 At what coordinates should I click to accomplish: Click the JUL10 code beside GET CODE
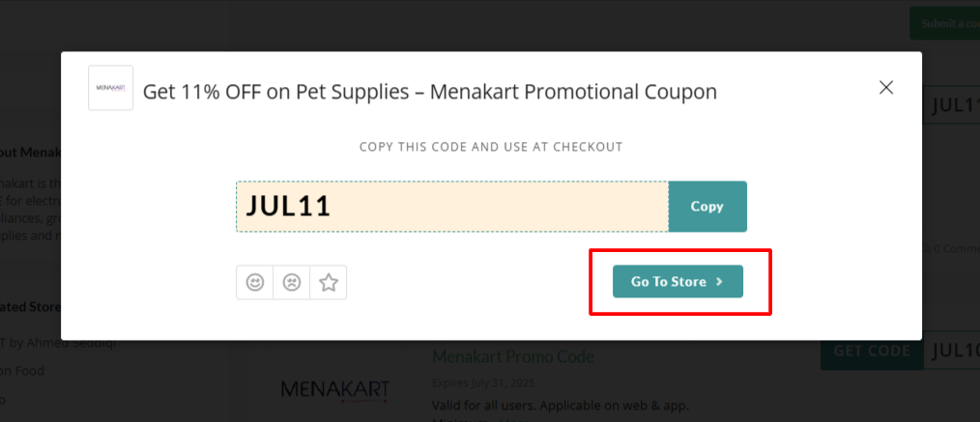point(954,351)
